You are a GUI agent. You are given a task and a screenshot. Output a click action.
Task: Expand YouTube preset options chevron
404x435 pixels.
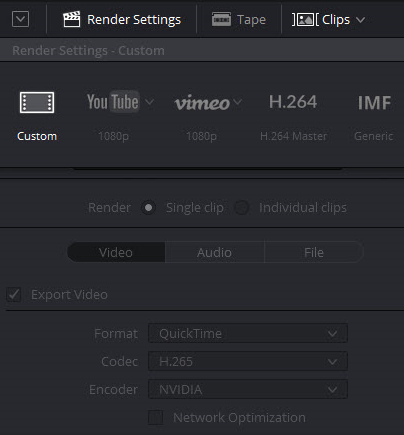150,102
